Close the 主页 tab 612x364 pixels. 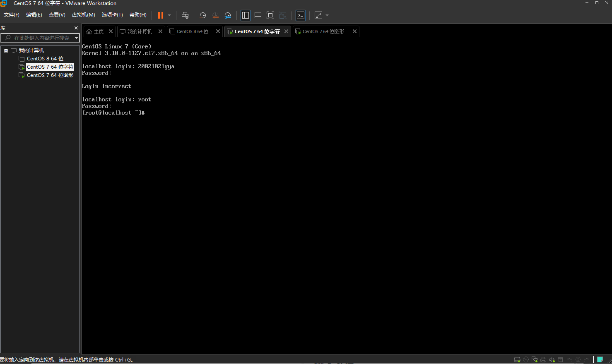[x=111, y=31]
